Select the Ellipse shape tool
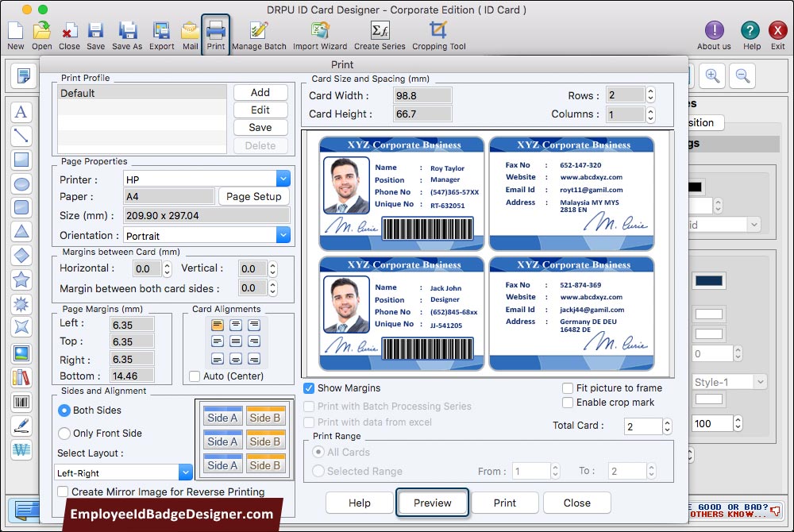Screen dimensions: 794x532 (21, 183)
